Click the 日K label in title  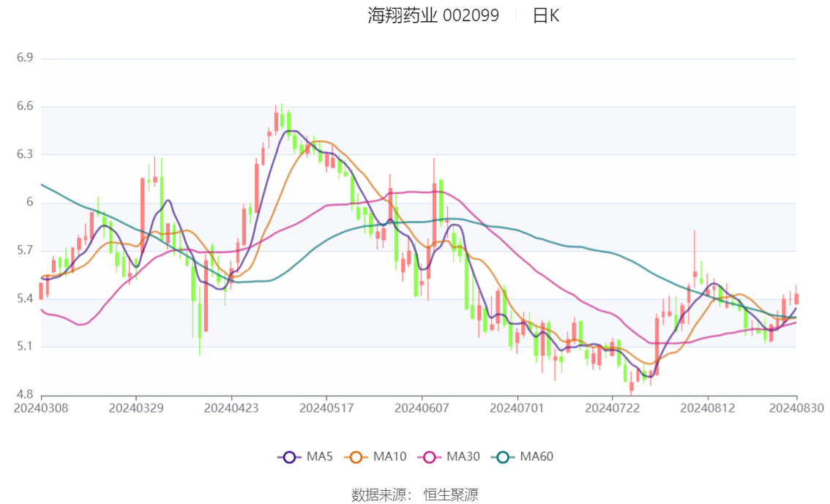click(x=546, y=16)
